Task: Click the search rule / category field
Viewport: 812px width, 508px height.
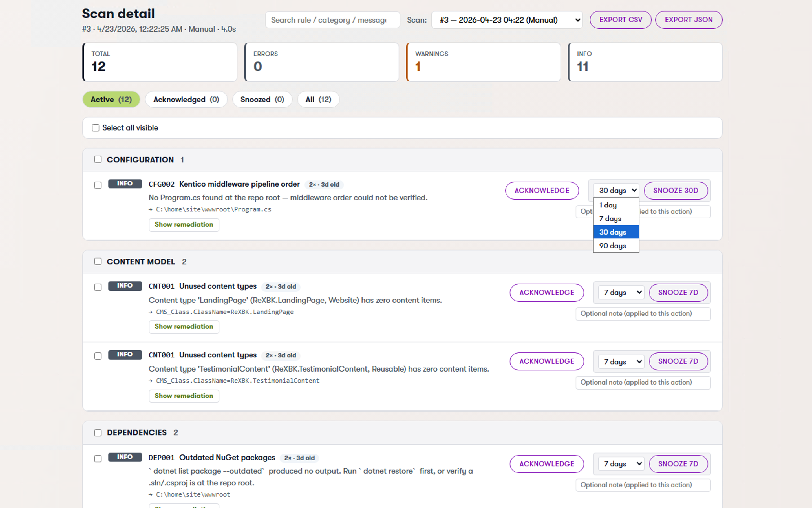Action: 332,20
